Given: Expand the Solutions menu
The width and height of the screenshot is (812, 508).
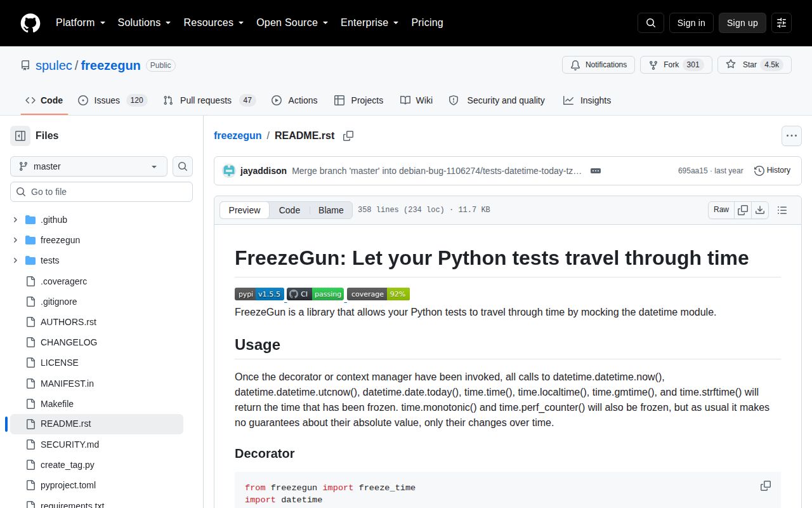Looking at the screenshot, I should coord(144,23).
